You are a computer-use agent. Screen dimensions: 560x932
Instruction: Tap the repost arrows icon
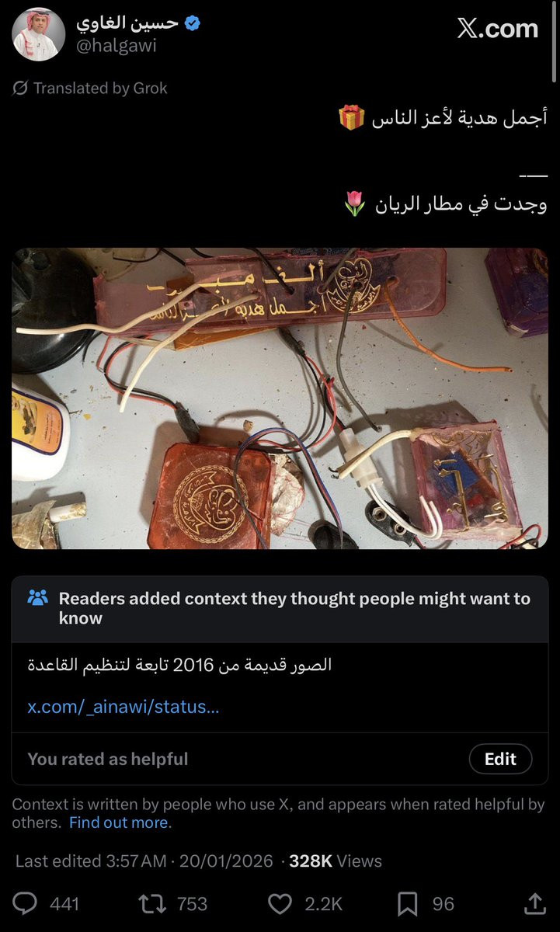click(x=151, y=903)
